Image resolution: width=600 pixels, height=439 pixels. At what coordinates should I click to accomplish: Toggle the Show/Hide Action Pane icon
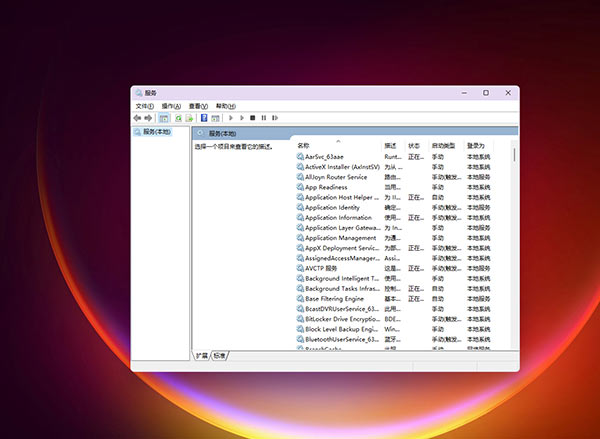[x=215, y=118]
